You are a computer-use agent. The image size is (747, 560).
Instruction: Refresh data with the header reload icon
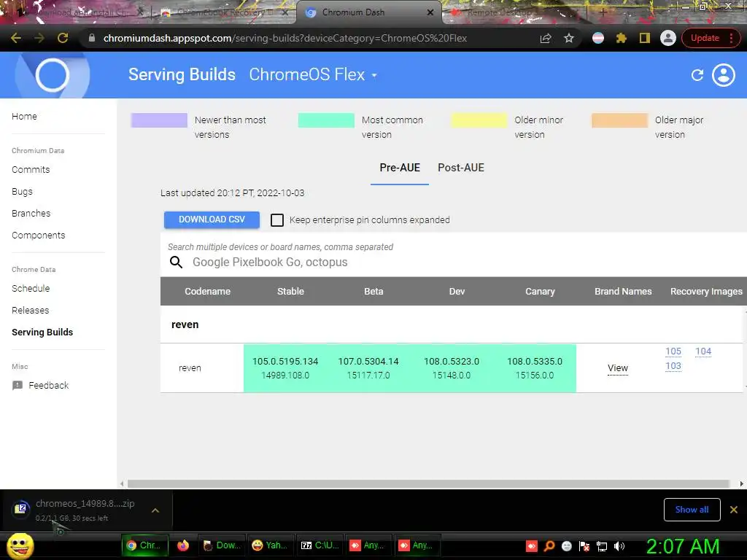click(697, 75)
